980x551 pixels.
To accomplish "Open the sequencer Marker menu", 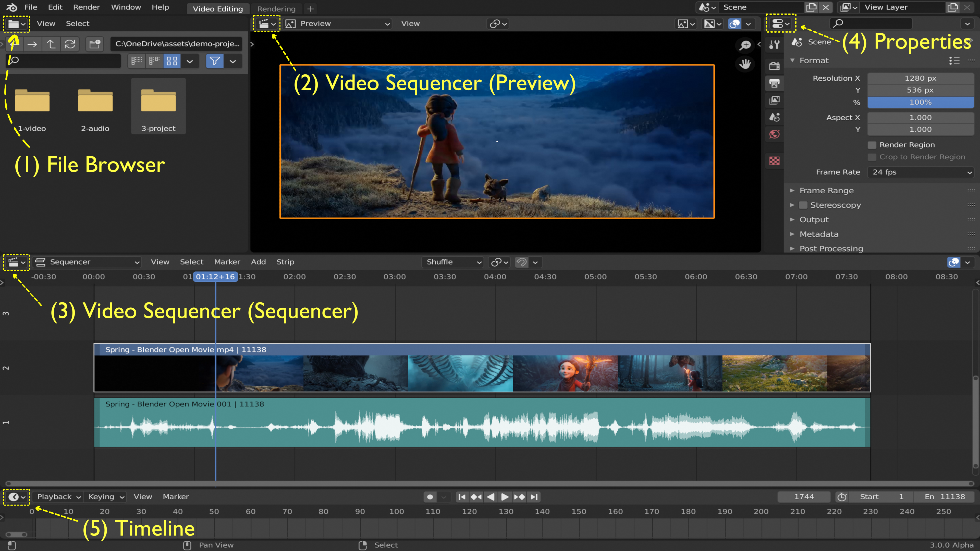I will (x=227, y=262).
